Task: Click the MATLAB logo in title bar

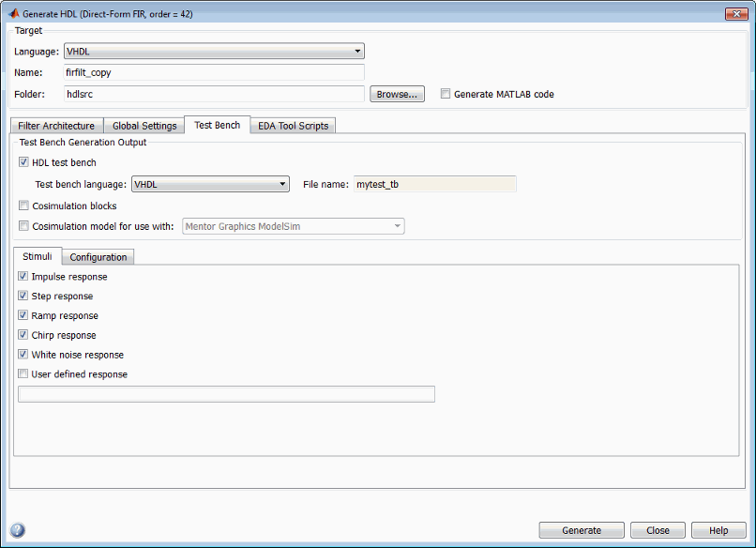Action: [15, 15]
